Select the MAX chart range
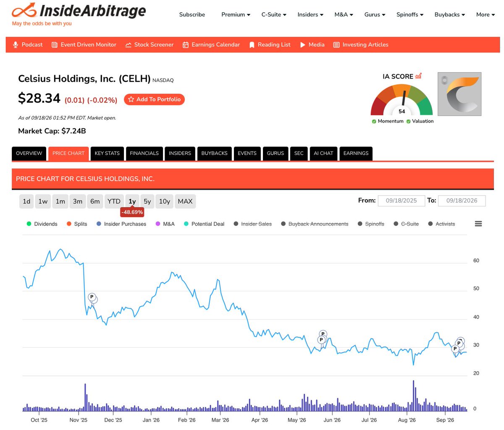The width and height of the screenshot is (504, 430). click(185, 201)
